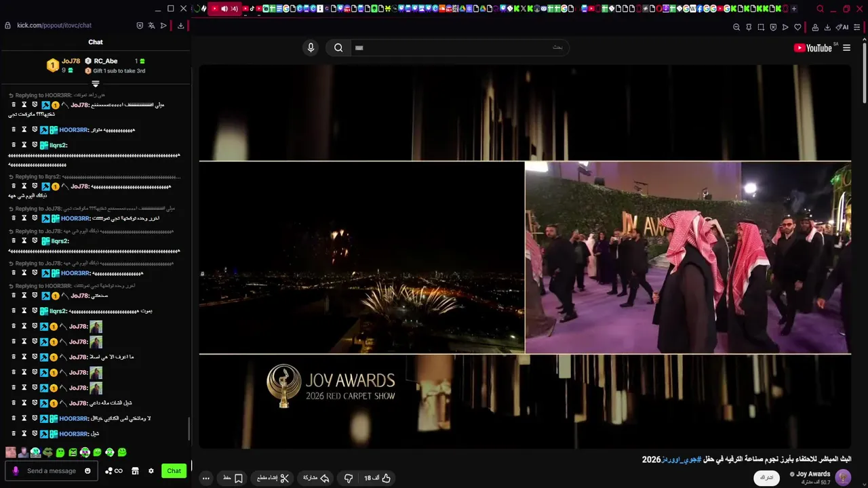
Task: Click username HOOR3RR on last chat message
Action: tap(74, 434)
